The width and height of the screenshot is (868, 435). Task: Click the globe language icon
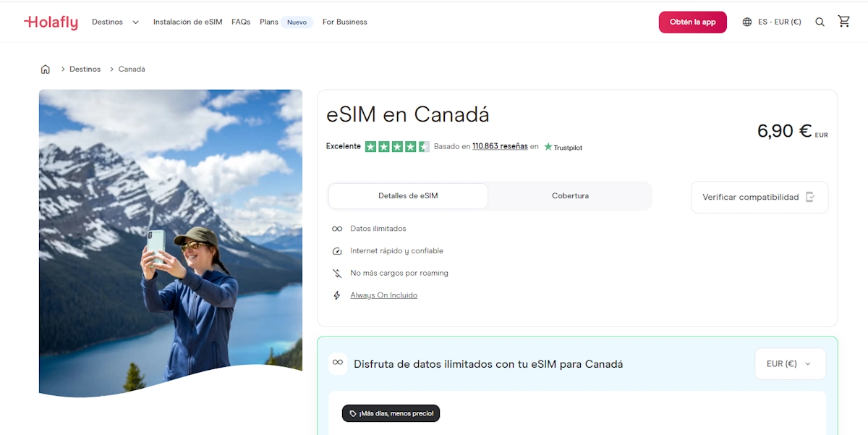point(747,22)
